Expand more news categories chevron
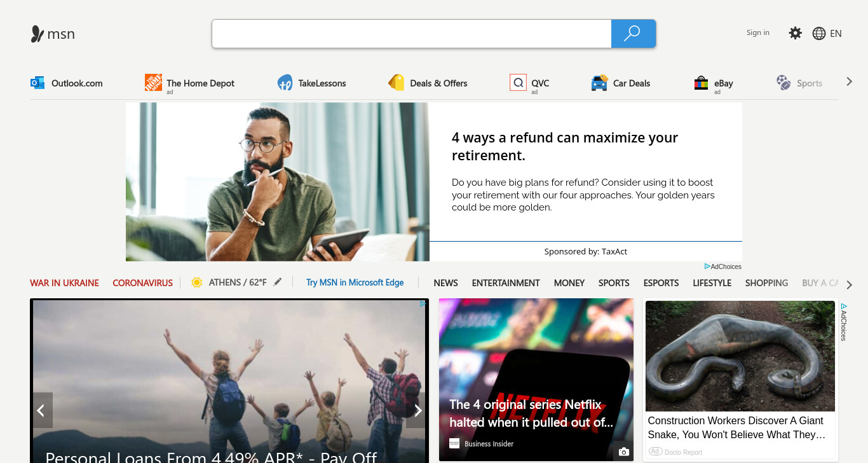Image resolution: width=868 pixels, height=463 pixels. pyautogui.click(x=849, y=284)
